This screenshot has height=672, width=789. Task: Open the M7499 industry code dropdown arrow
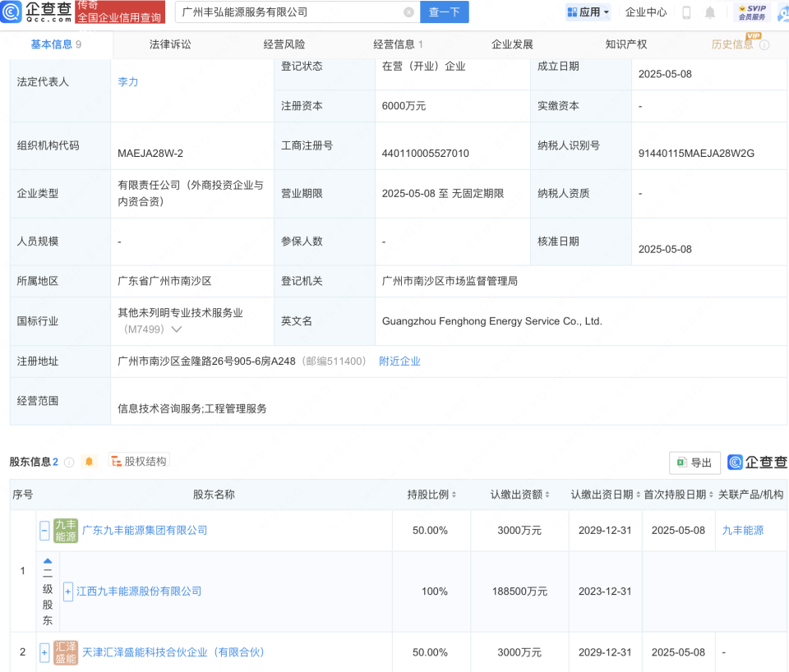178,329
